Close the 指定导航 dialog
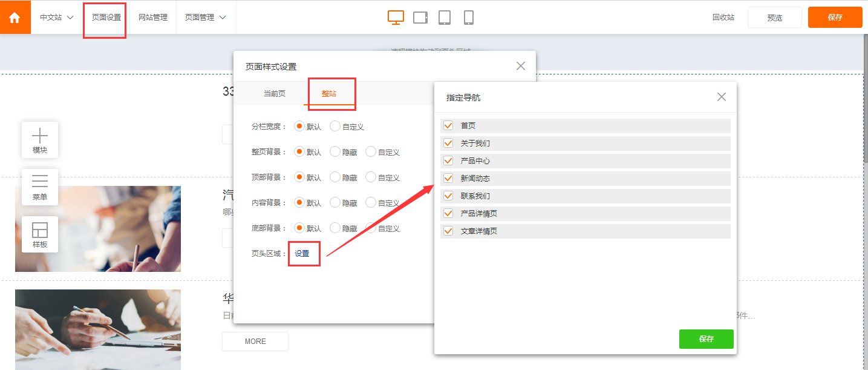Screen dimensions: 868x370 click(721, 97)
